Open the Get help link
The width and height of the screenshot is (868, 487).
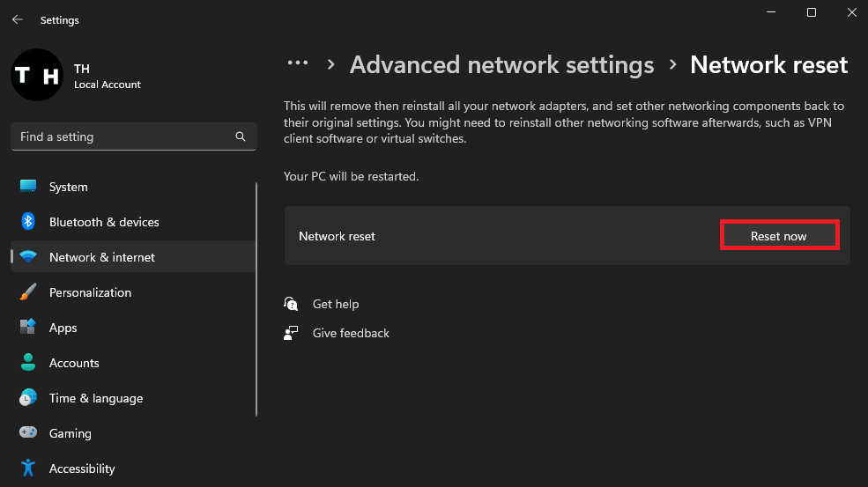point(335,304)
